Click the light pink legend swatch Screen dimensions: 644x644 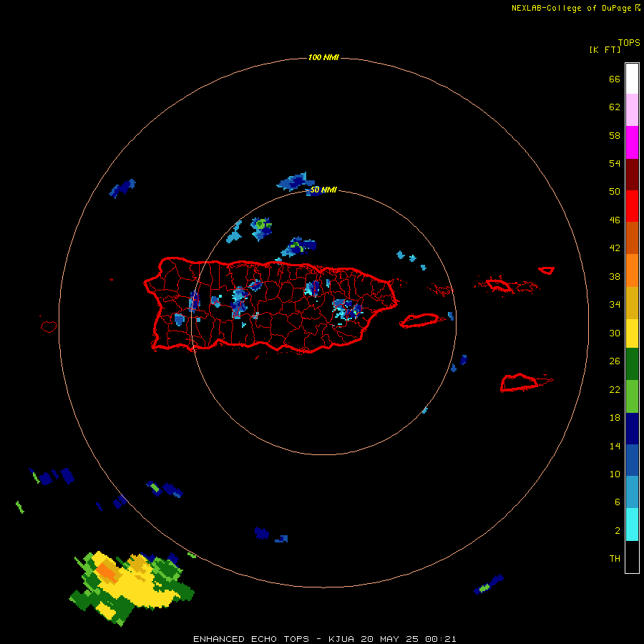pyautogui.click(x=632, y=109)
